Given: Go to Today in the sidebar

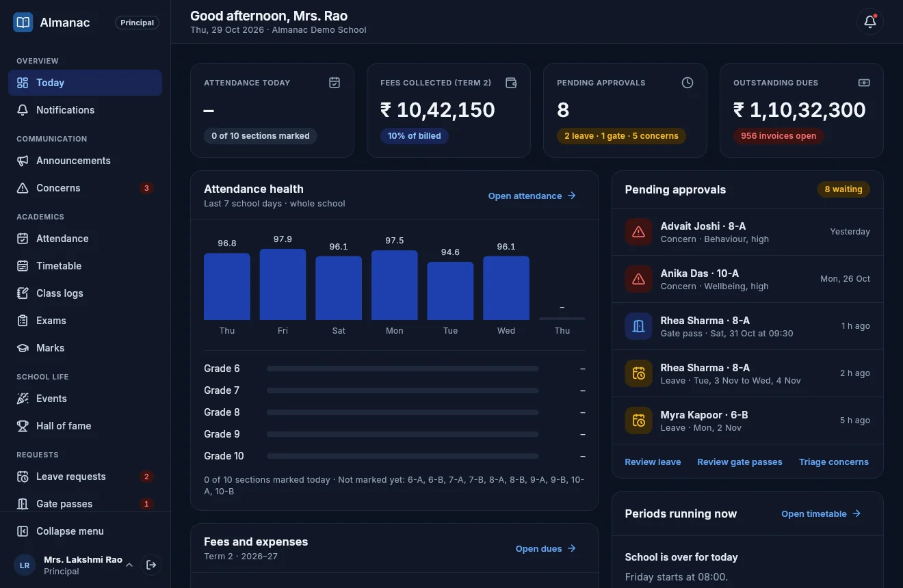Looking at the screenshot, I should tap(85, 83).
